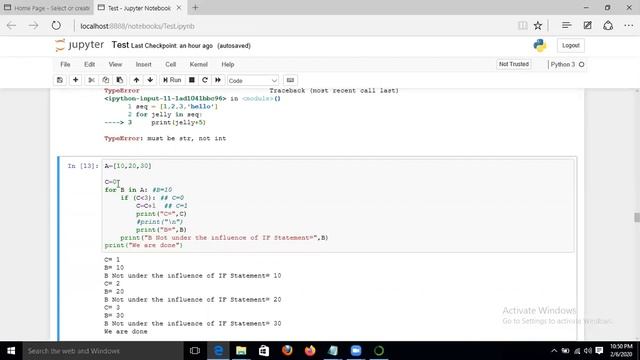Click the output line 'We are done'

[x=126, y=331]
